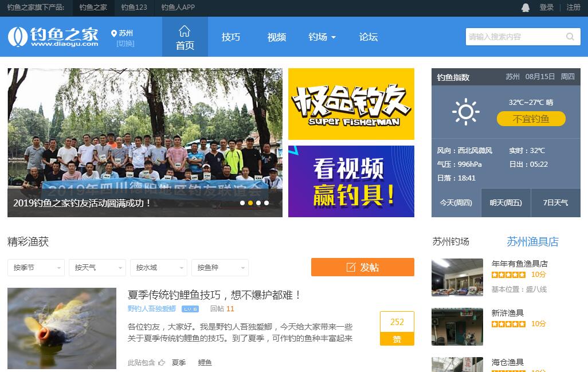
Task: Click the 钓鱼之家 top bar link
Action: [x=93, y=7]
